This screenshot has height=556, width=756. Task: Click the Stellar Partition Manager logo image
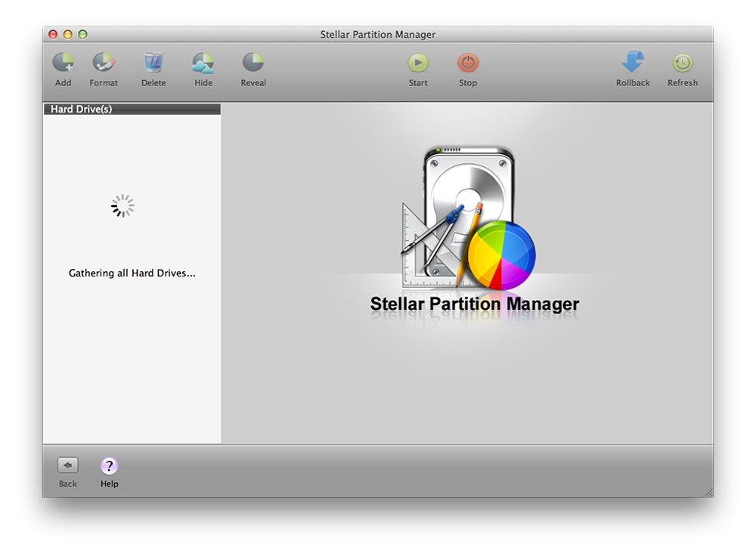[468, 218]
